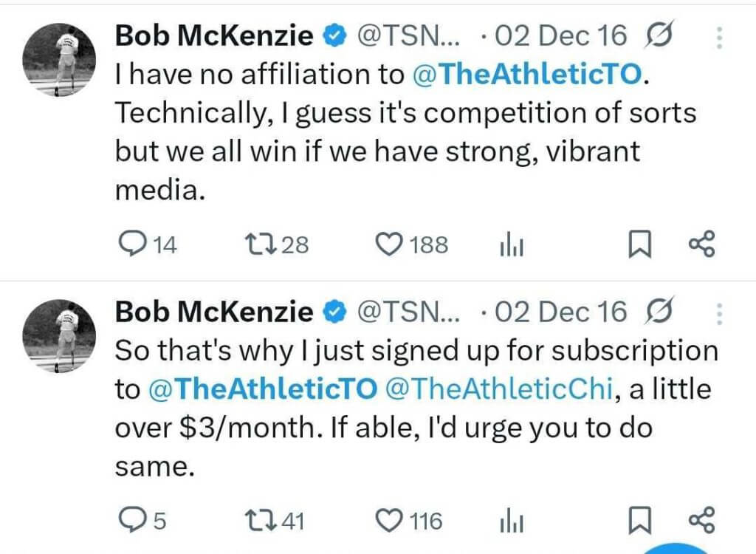This screenshot has height=554, width=756.
Task: Reply to the subscription tweet
Action: tap(133, 521)
